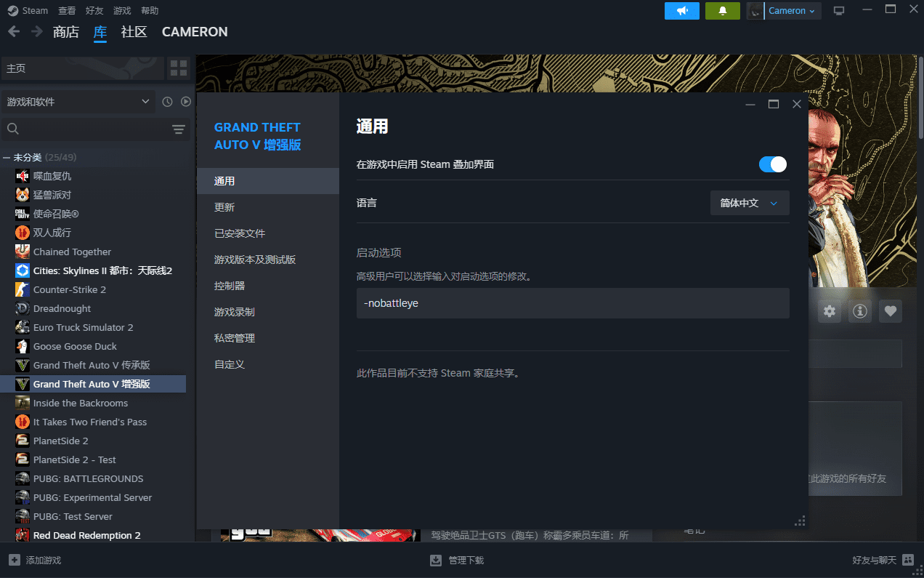Screen dimensions: 924x578
Task: Click the recent activity clock icon
Action: (x=167, y=102)
